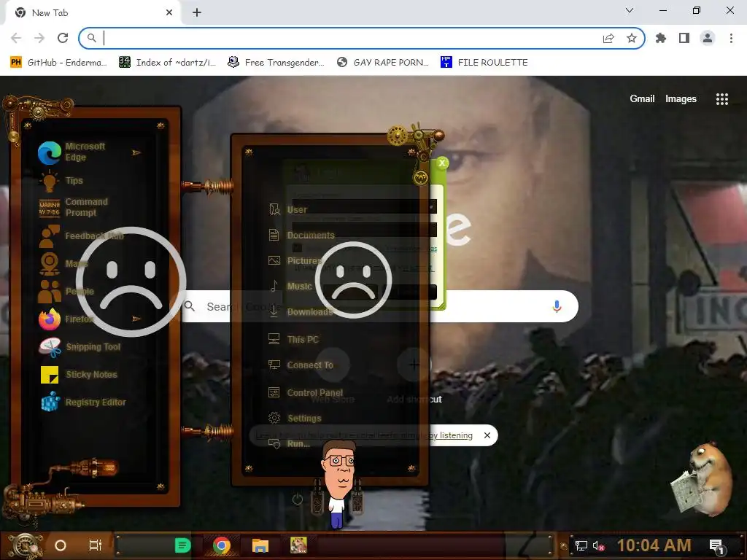The image size is (747, 560).
Task: Open the Chrome profile avatar
Action: [708, 38]
